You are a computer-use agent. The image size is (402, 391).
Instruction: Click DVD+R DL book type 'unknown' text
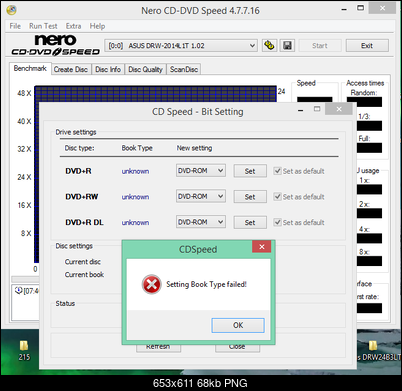(135, 223)
